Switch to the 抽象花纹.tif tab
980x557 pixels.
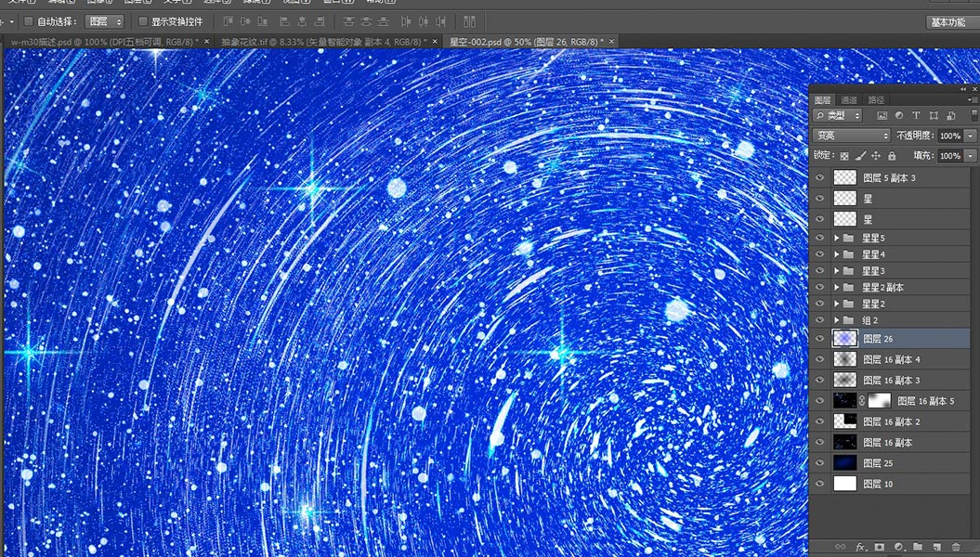tap(324, 41)
